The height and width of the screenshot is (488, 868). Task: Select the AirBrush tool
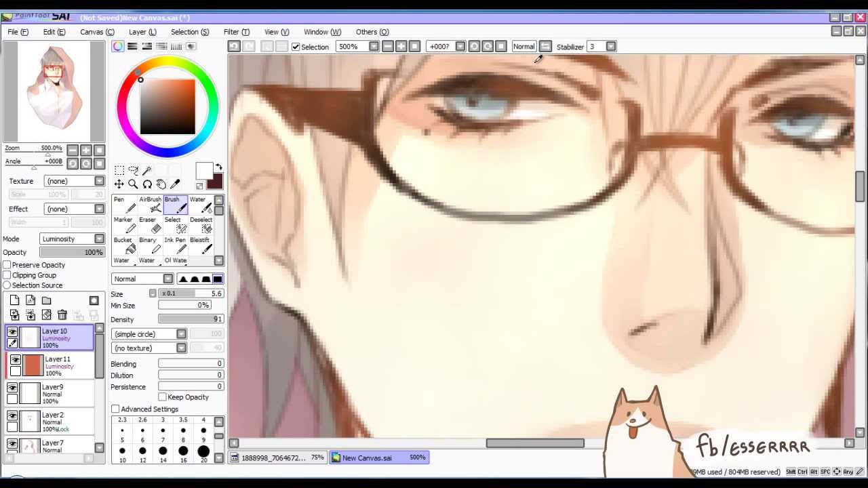click(150, 205)
